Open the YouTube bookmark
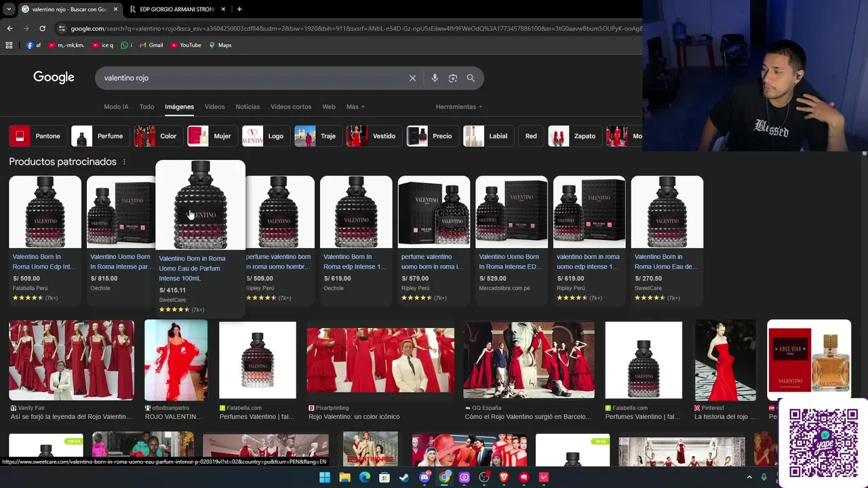Image resolution: width=868 pixels, height=488 pixels. 185,45
